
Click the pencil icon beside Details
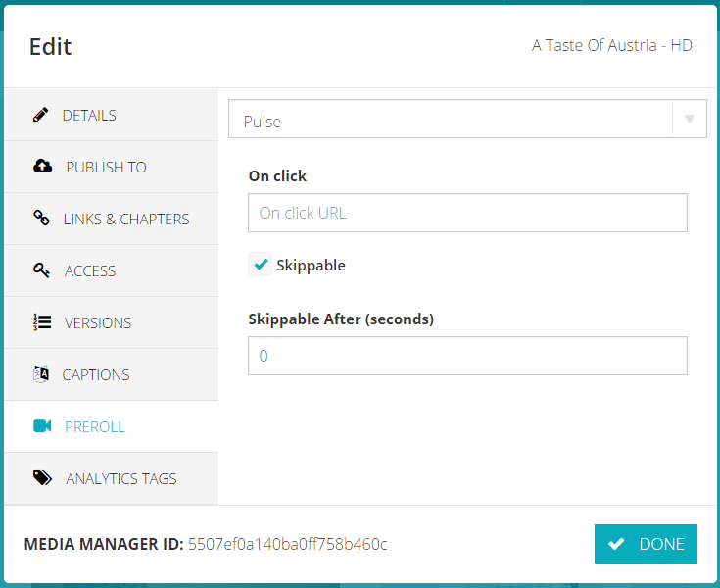tap(41, 115)
